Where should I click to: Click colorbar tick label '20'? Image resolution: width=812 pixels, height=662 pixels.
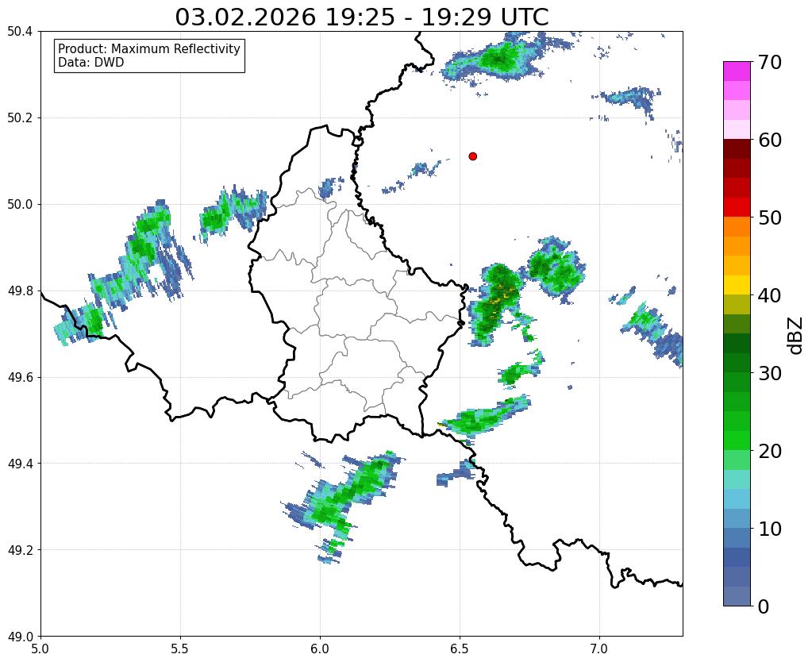[x=770, y=451]
